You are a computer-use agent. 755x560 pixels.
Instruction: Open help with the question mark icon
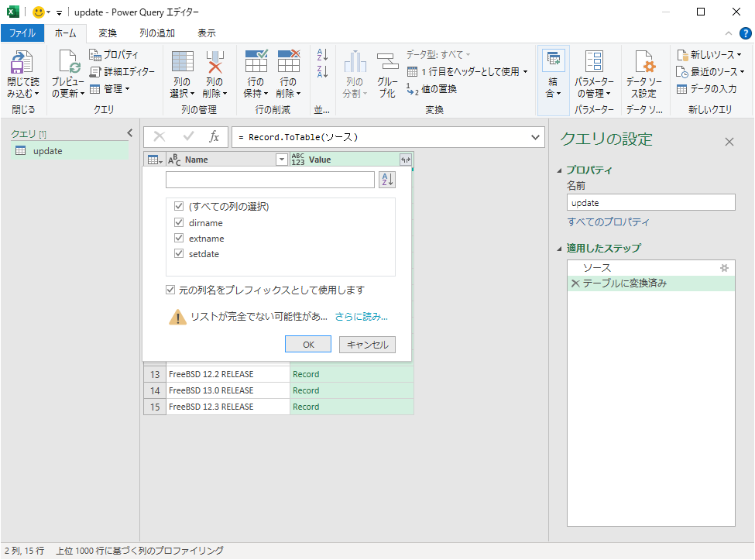(746, 33)
